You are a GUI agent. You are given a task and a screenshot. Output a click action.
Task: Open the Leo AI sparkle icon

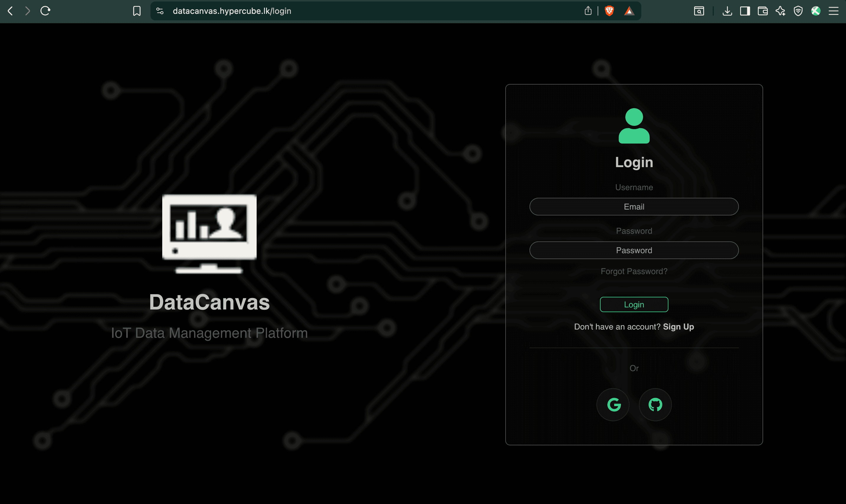tap(781, 11)
